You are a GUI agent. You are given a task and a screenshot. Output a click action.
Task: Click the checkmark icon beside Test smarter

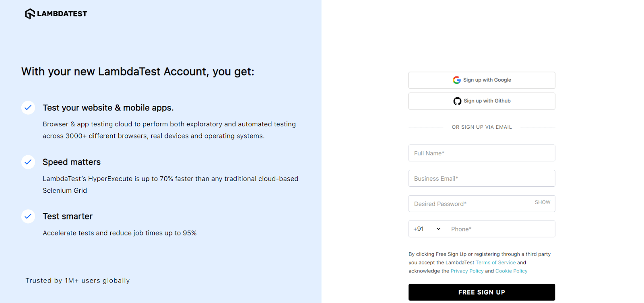point(28,216)
